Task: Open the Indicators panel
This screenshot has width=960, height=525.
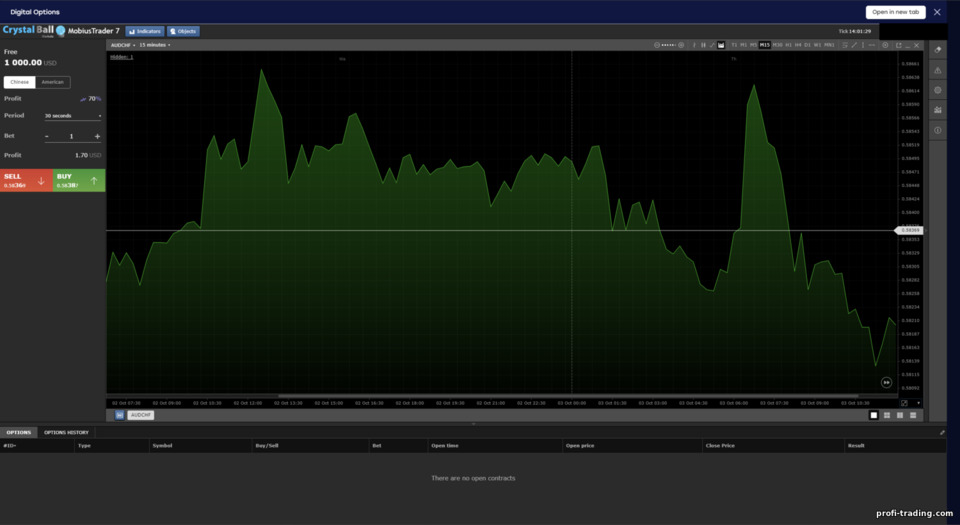Action: 144,31
